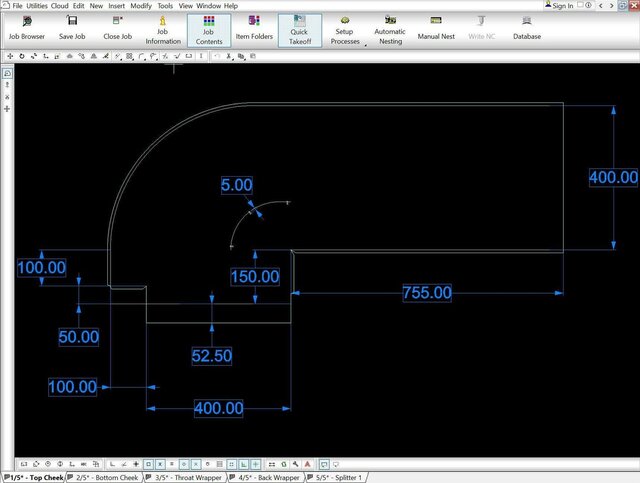
Task: Open the Job Browser
Action: click(x=27, y=27)
